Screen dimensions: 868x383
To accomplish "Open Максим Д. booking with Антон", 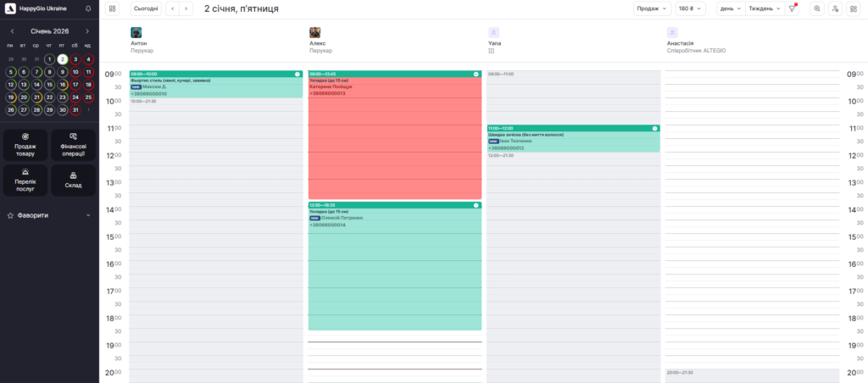I will click(x=216, y=85).
